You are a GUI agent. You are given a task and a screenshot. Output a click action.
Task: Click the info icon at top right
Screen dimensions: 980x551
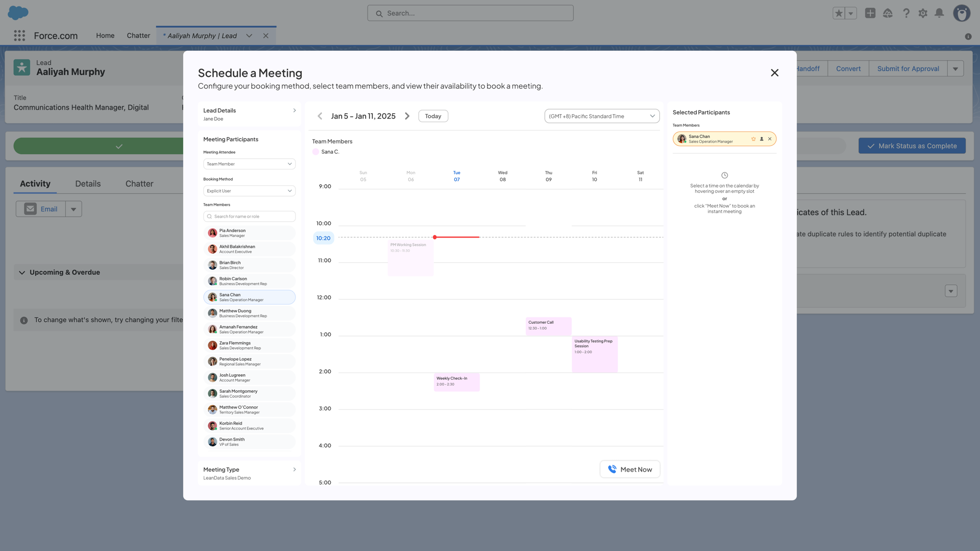[968, 37]
